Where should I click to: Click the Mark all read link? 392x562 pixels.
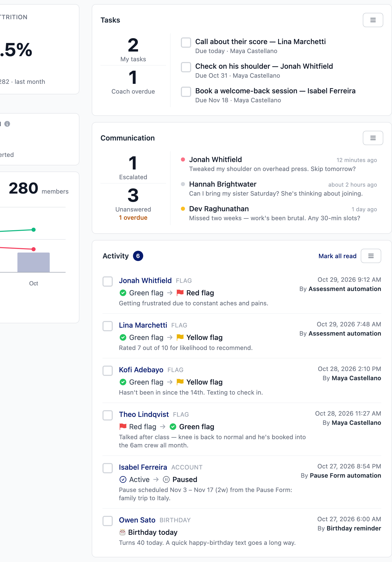pos(337,256)
